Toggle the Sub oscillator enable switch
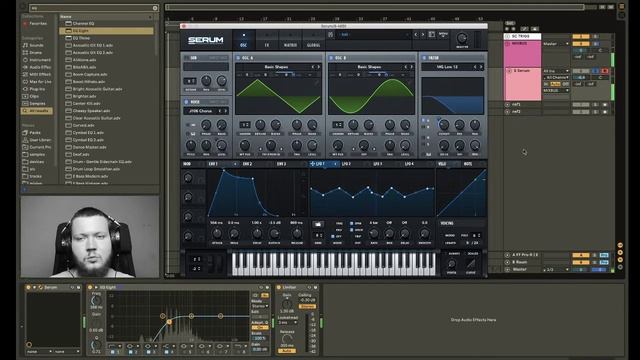 (186, 58)
